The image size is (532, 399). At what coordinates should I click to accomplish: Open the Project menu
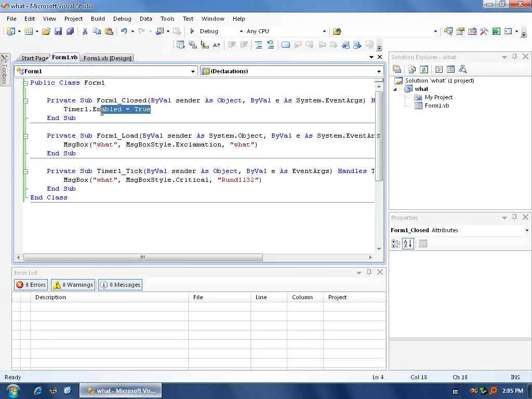(73, 19)
